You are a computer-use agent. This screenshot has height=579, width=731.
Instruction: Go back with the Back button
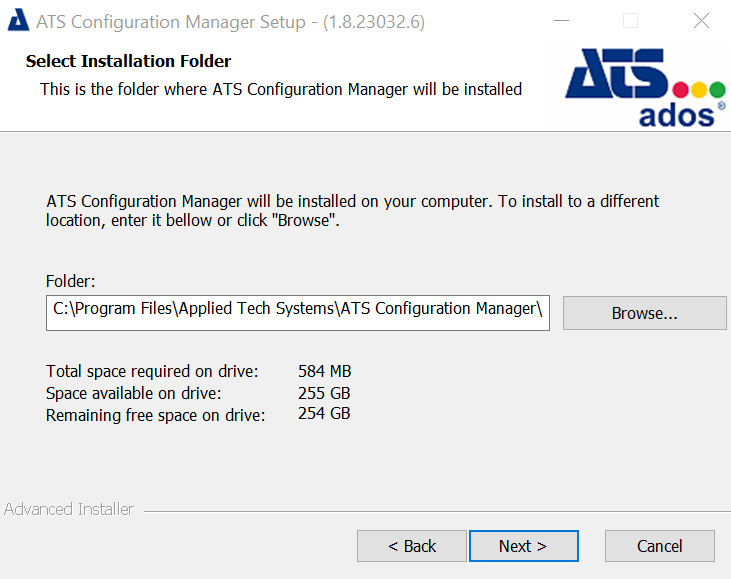click(411, 546)
